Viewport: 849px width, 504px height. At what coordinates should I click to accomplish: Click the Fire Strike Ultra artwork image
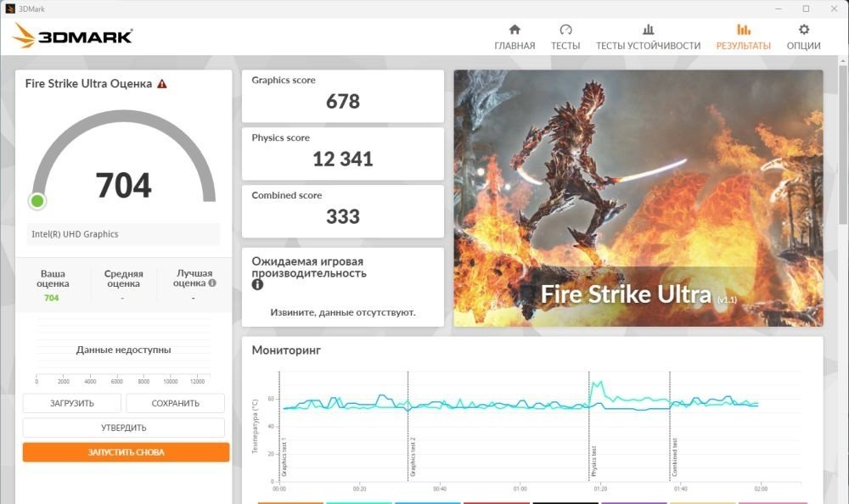(638, 199)
